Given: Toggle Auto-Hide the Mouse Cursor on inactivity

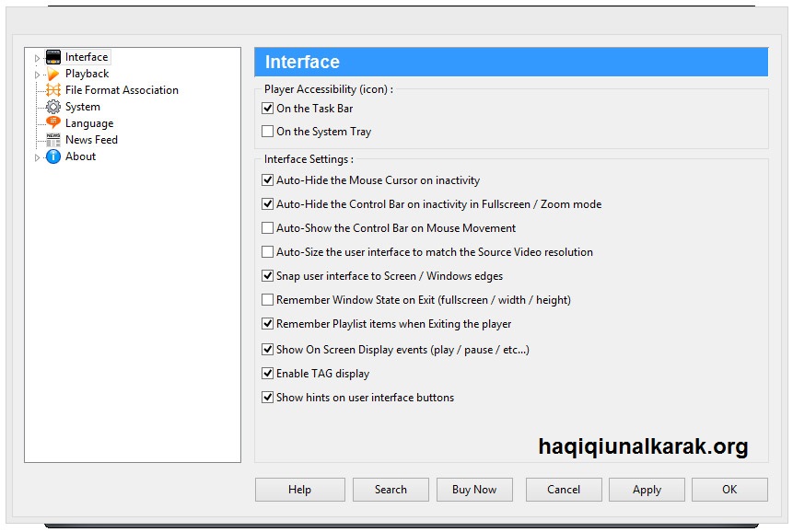Looking at the screenshot, I should 267,179.
